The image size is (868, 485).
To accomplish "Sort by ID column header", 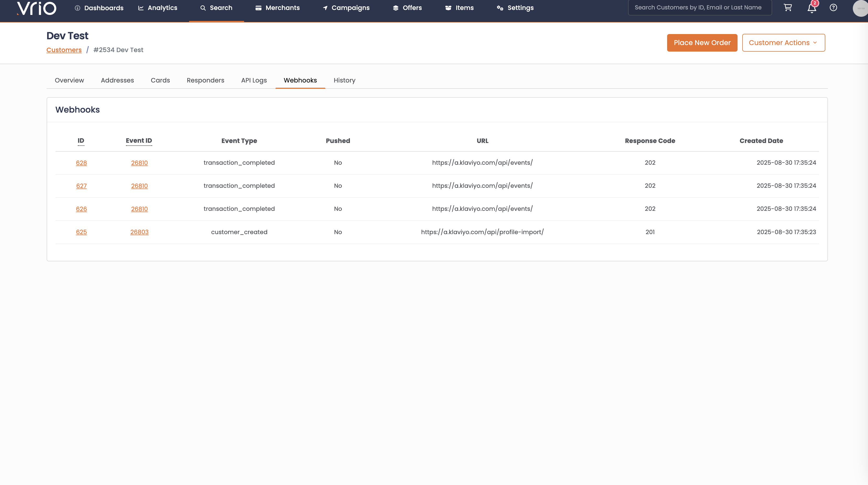I will [x=81, y=141].
